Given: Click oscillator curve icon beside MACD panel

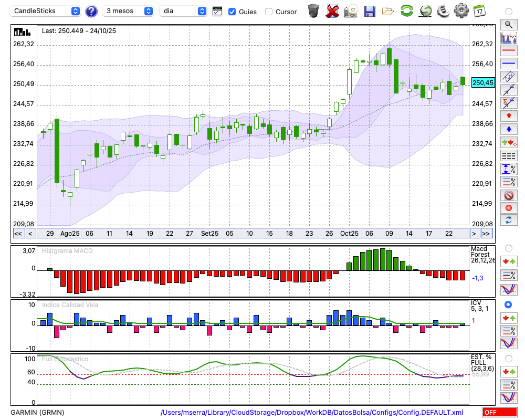Looking at the screenshot, I should coord(509,290).
